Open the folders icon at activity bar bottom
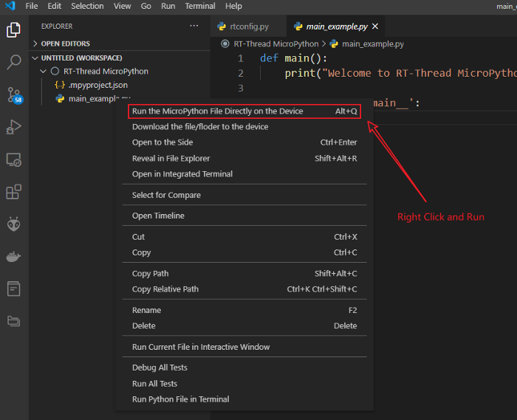Screen dimensions: 517x420 [x=13, y=321]
